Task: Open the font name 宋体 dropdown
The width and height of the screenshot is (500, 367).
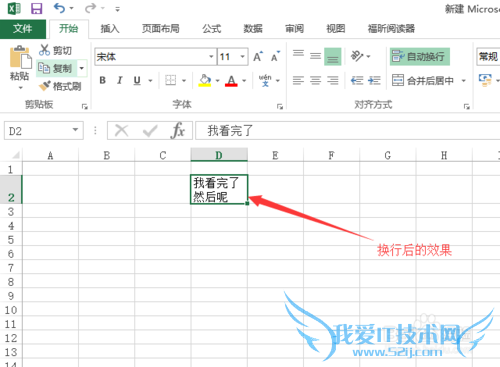Action: coord(211,57)
